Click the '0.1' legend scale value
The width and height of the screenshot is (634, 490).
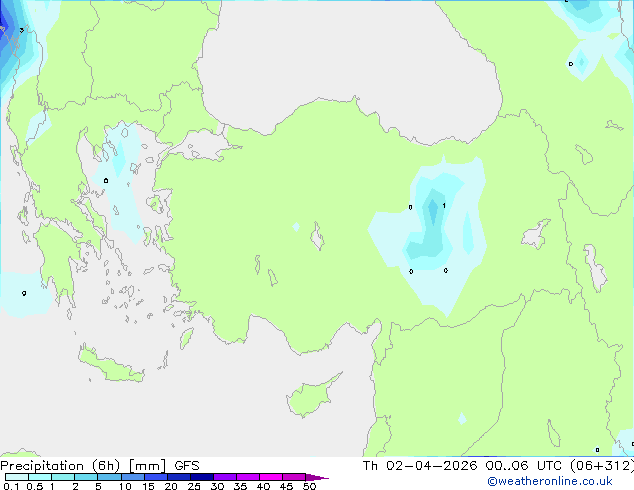[11, 486]
